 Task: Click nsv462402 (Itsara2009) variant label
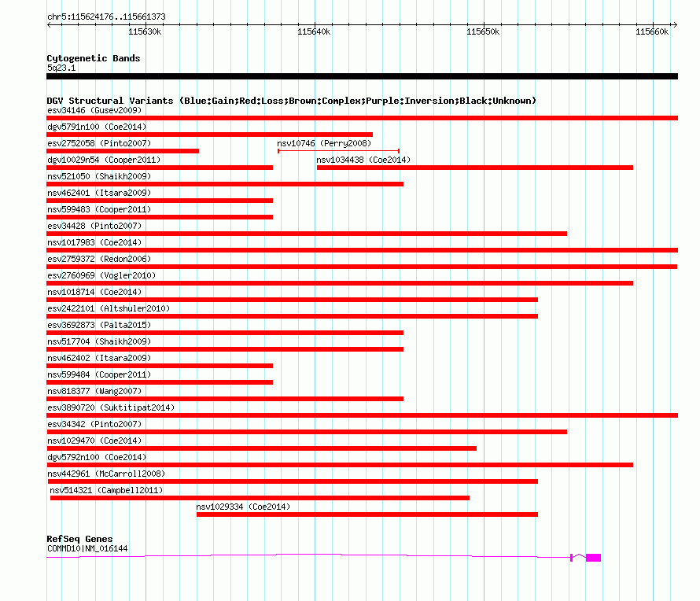coord(99,358)
